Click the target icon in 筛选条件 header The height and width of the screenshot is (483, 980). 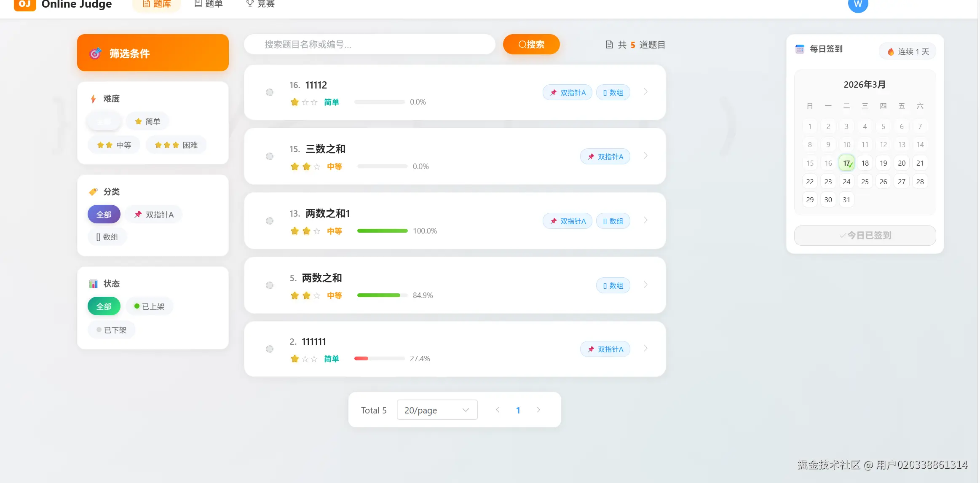pyautogui.click(x=96, y=54)
